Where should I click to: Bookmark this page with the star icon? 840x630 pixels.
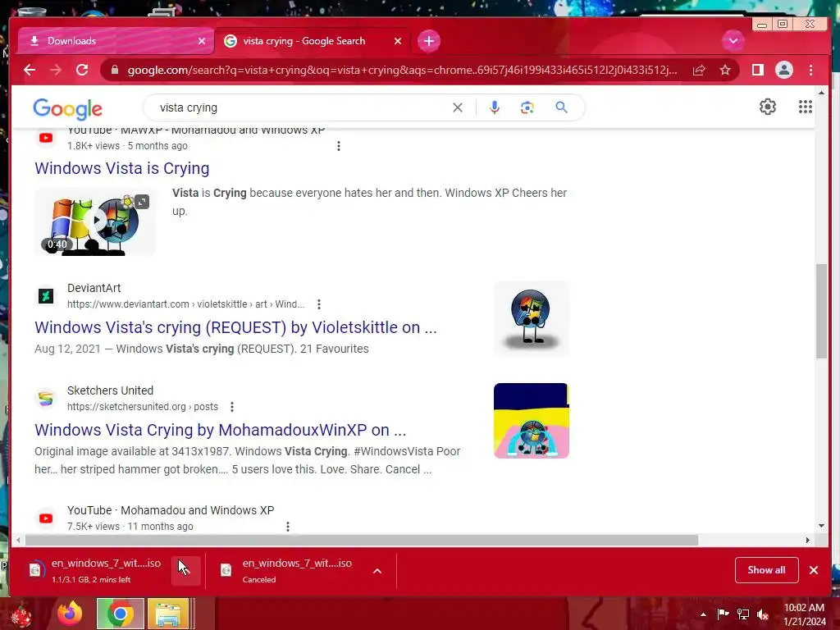point(725,71)
